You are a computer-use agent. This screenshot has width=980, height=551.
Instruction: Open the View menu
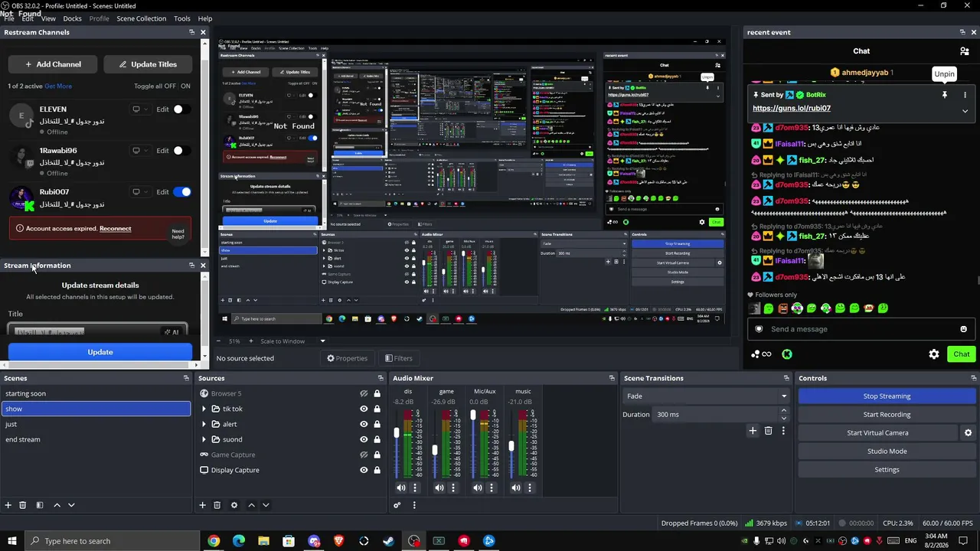(48, 18)
